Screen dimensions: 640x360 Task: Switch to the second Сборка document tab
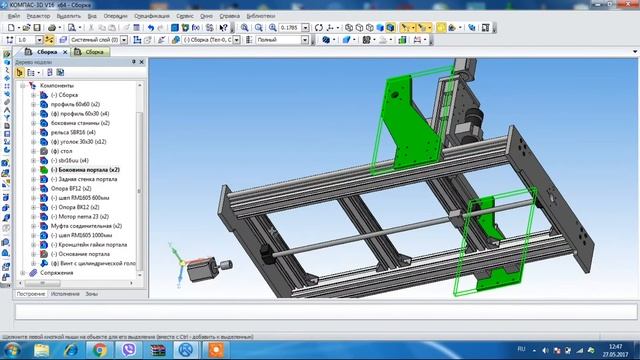click(90, 52)
